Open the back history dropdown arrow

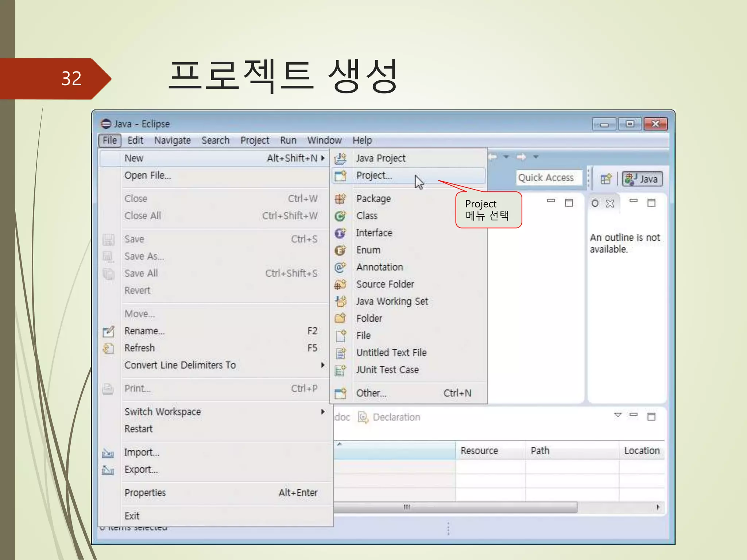pyautogui.click(x=506, y=157)
